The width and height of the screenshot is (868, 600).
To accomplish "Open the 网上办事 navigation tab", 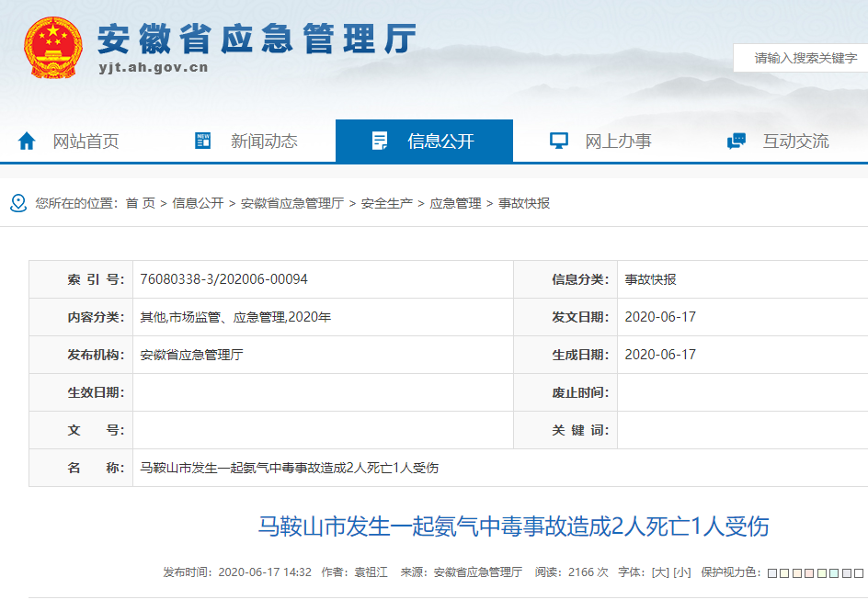I will pos(618,141).
